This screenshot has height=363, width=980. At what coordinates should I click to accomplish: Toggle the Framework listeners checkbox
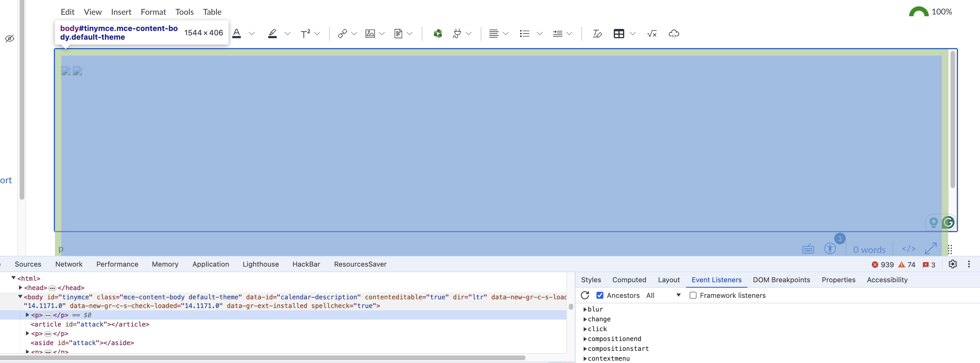click(693, 295)
